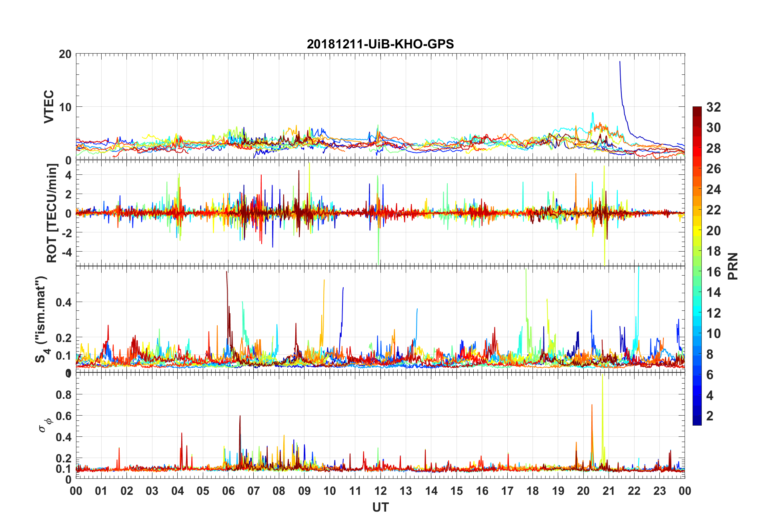The width and height of the screenshot is (761, 532).
Task: Click hour label 15 on the UT axis
Action: click(457, 491)
